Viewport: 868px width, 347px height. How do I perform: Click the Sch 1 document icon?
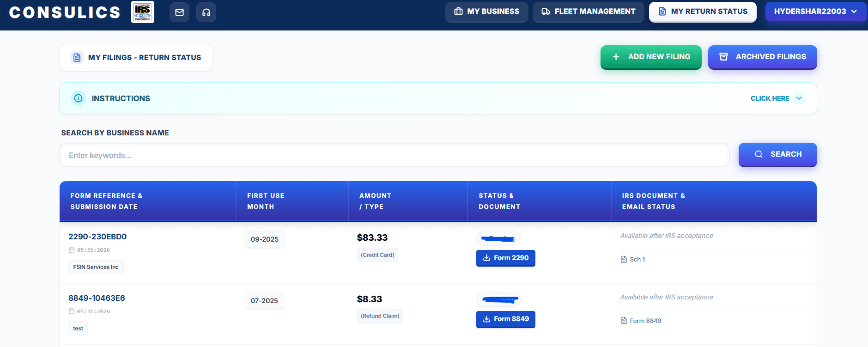click(x=624, y=260)
